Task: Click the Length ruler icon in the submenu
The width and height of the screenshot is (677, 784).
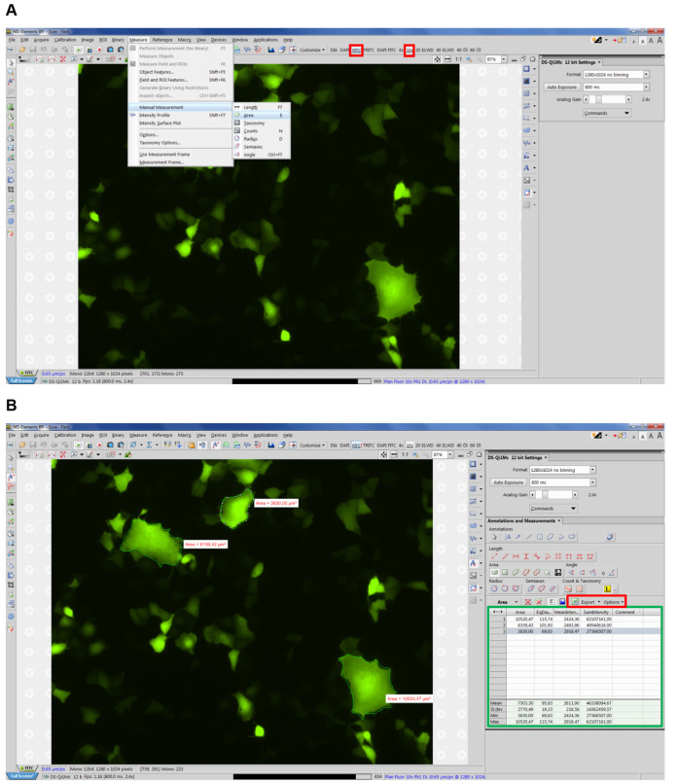Action: [237, 106]
